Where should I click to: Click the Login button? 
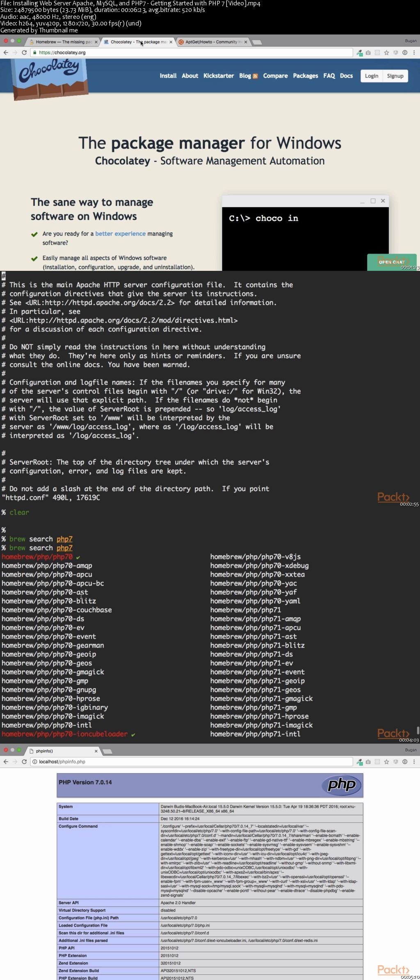(372, 76)
